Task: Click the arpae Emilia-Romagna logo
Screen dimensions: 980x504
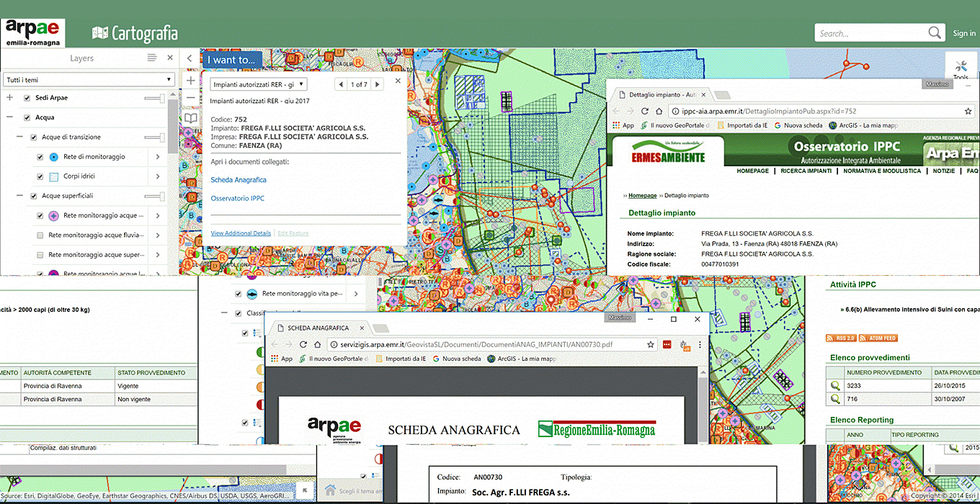Action: click(x=33, y=33)
